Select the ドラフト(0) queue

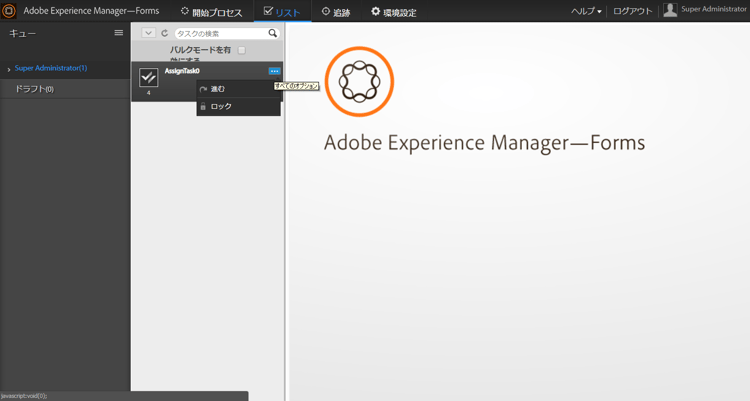(x=34, y=89)
